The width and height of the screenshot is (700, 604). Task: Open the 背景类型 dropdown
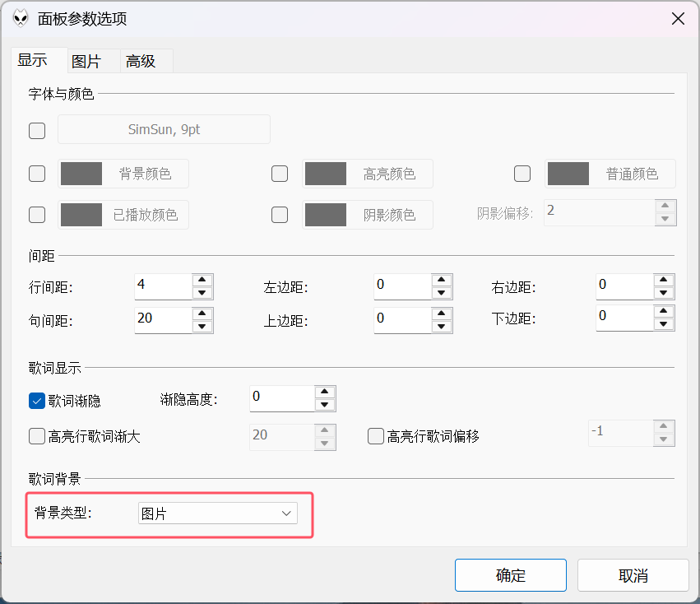218,513
